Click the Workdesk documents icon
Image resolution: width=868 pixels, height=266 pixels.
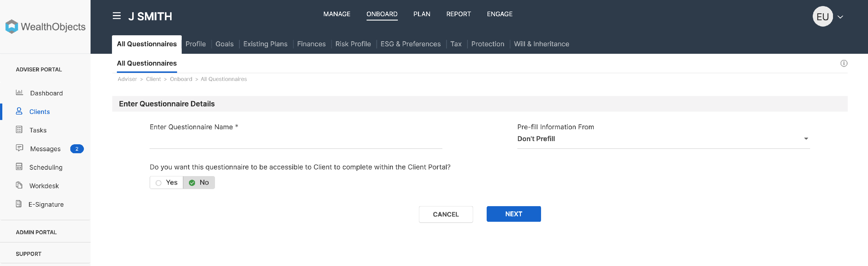[19, 185]
